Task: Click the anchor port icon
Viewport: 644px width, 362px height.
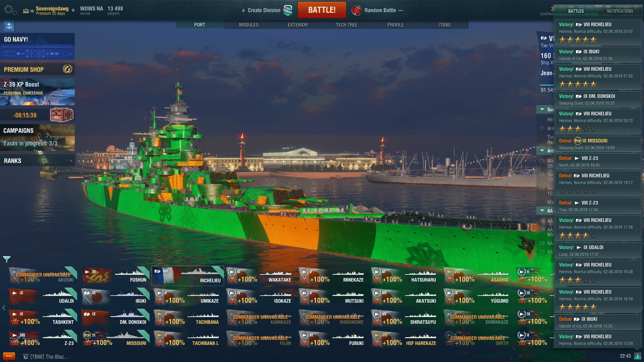Action: point(9,26)
